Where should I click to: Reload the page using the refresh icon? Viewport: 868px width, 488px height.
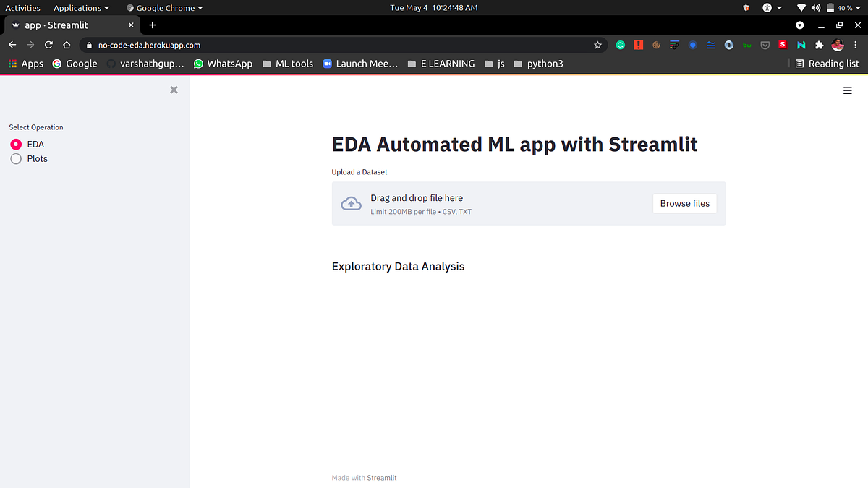[48, 44]
